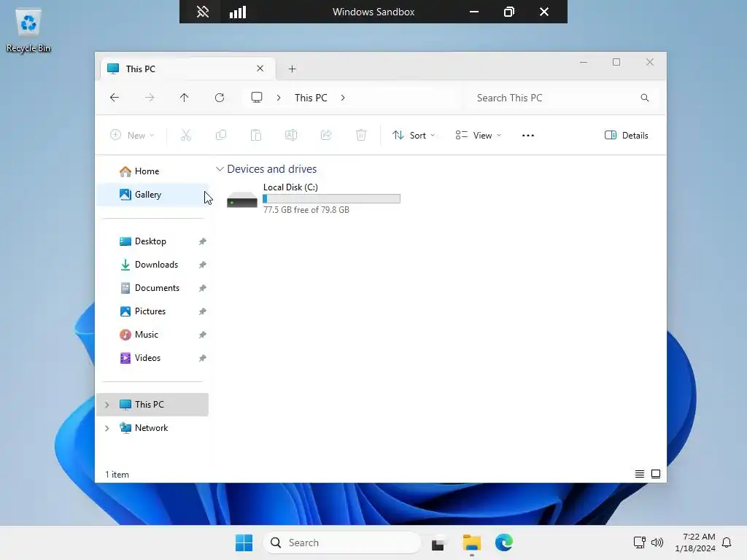Open Downloads folder in sidebar

[152, 265]
